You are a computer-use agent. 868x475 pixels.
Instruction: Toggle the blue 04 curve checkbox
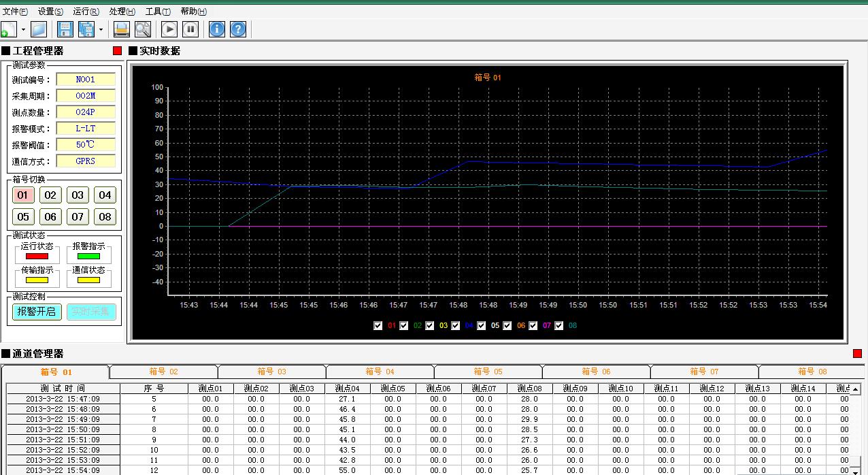(x=456, y=326)
